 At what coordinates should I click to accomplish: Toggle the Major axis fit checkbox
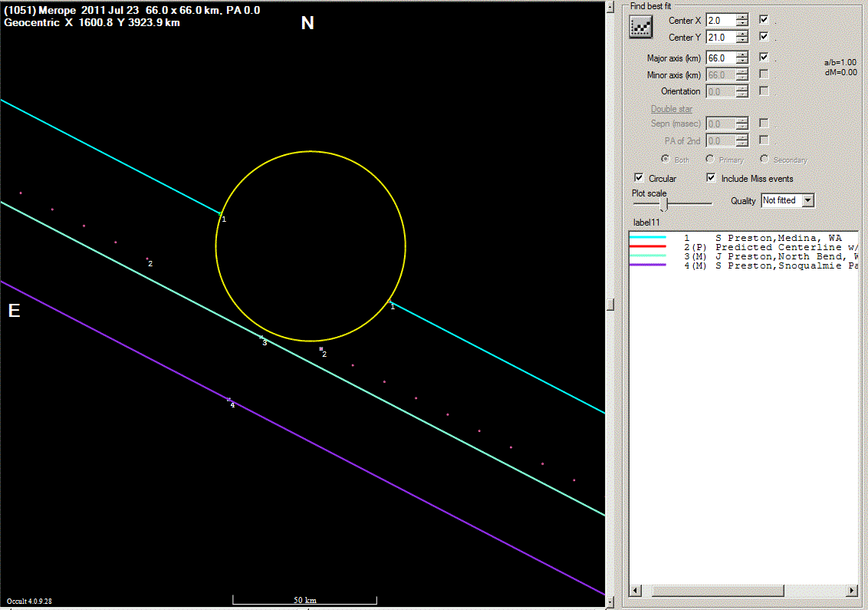click(x=764, y=57)
